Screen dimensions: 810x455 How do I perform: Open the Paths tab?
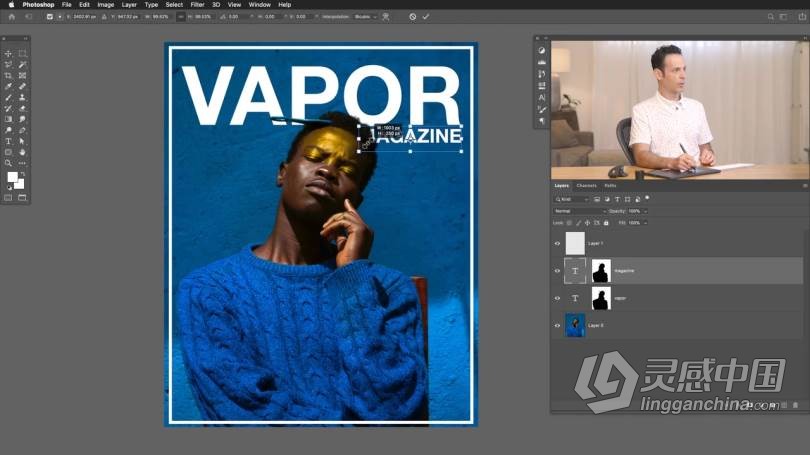click(610, 185)
